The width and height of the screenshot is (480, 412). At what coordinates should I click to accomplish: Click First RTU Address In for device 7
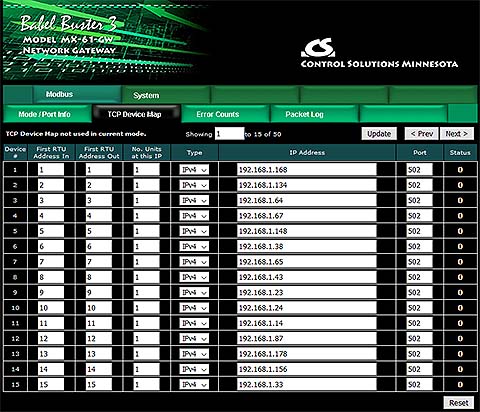(51, 262)
